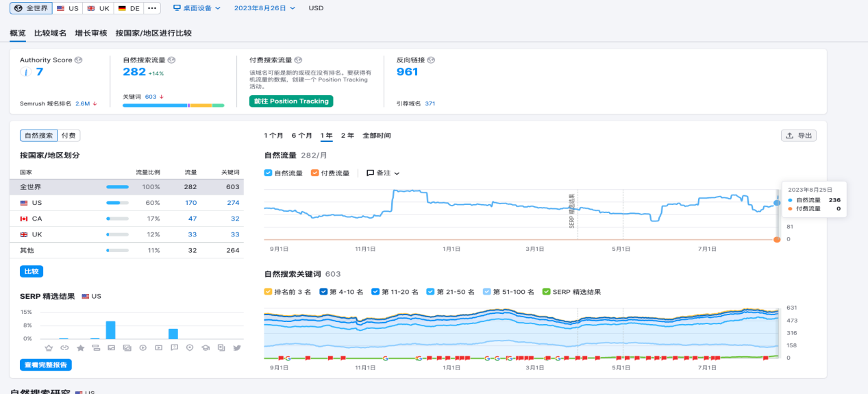Click the globe icon beside 自然搜索流量
Viewport: 868px width, 394px height.
(x=171, y=60)
